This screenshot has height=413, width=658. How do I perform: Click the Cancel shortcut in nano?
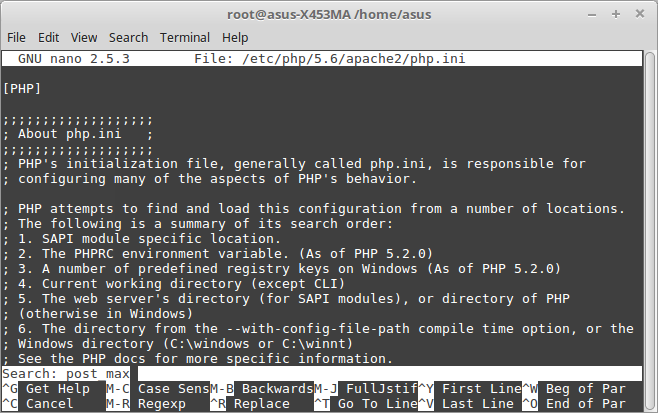[x=49, y=403]
